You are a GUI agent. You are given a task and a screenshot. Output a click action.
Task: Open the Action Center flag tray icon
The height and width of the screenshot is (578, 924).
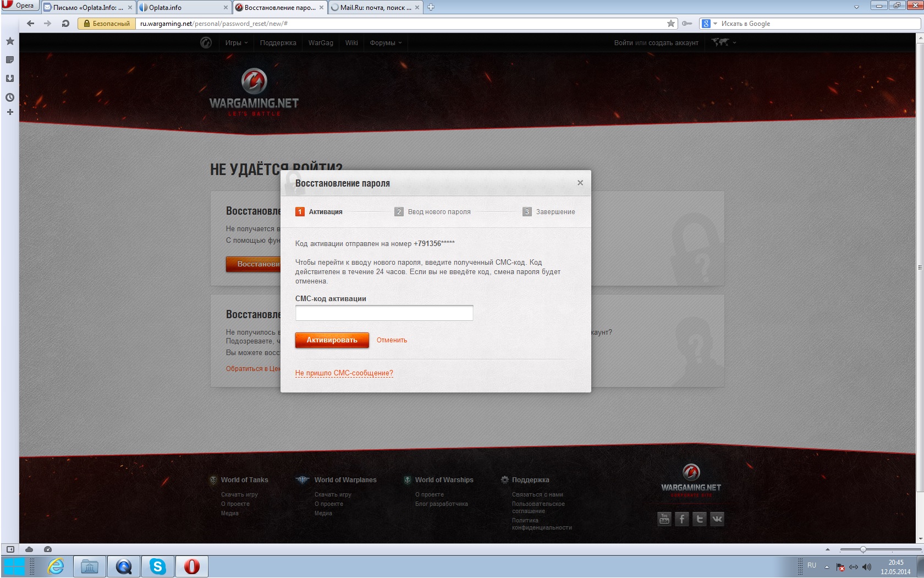tap(840, 567)
